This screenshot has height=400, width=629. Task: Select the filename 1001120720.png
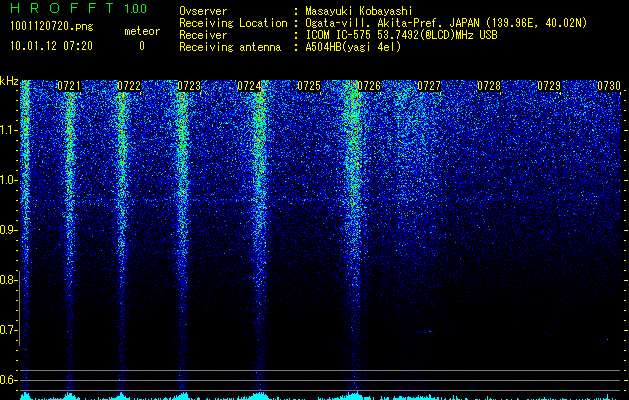point(51,27)
